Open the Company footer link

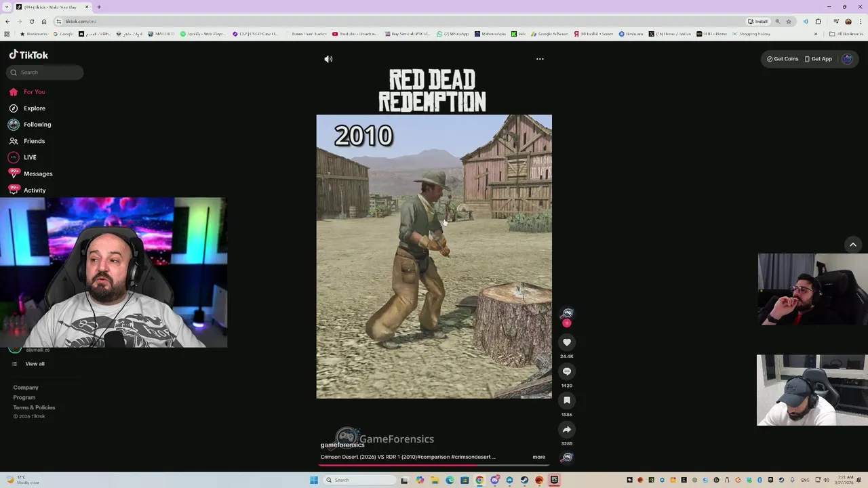click(26, 388)
